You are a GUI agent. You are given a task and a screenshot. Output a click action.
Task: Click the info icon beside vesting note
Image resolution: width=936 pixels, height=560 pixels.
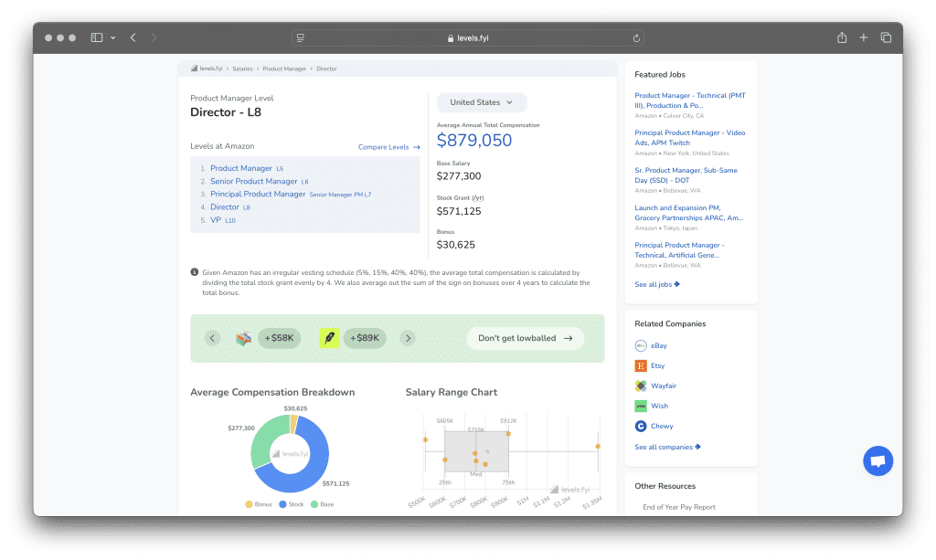click(x=195, y=272)
